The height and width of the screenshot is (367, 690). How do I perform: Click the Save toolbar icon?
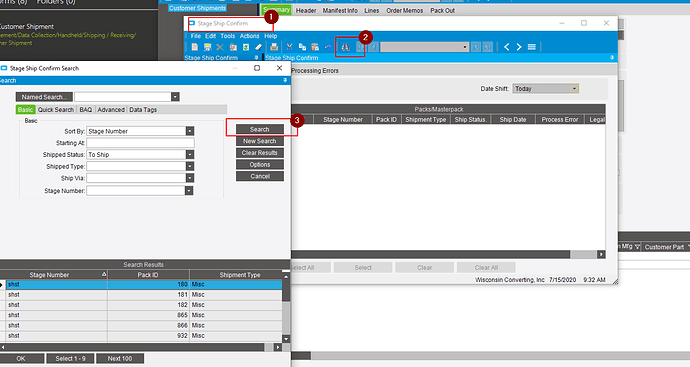(x=207, y=47)
